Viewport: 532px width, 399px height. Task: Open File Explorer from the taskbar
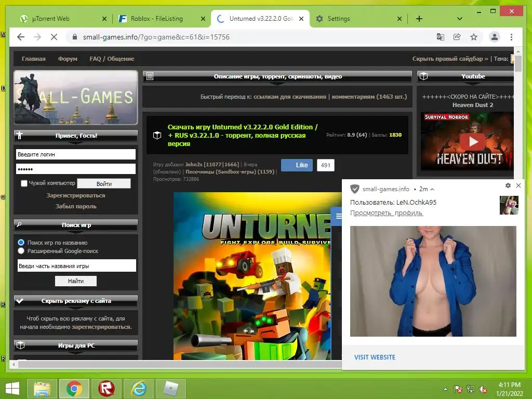pos(42,389)
